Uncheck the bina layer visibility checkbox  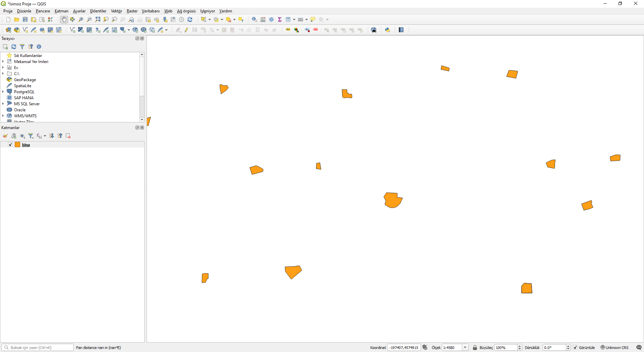(10, 144)
